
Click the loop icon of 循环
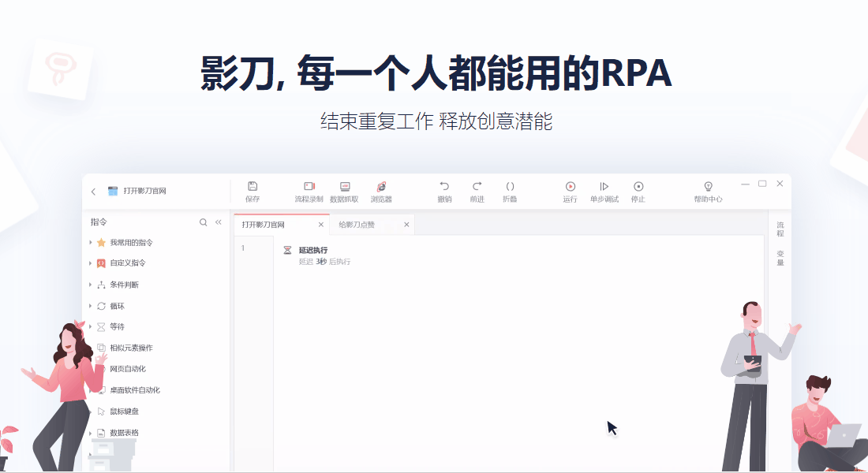101,306
